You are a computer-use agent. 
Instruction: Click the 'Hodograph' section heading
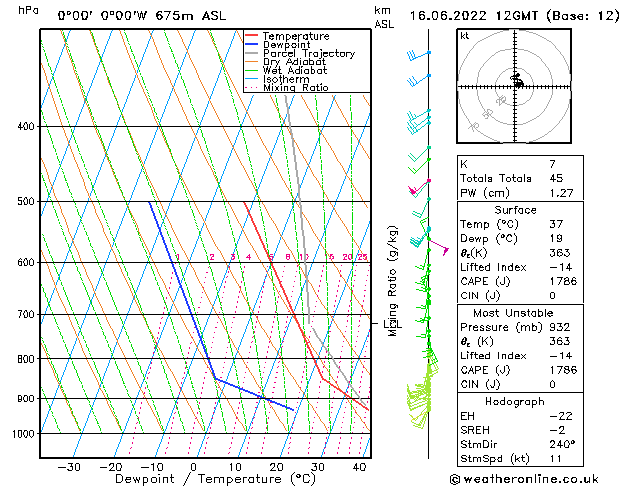515,401
